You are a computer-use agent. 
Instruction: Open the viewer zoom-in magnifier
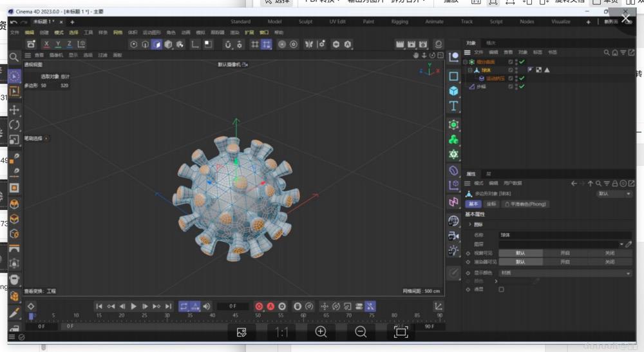[x=321, y=332]
